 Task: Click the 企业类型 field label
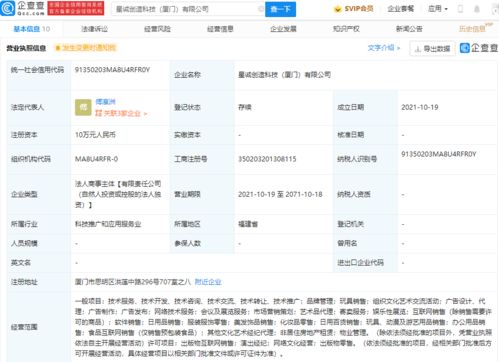click(24, 194)
